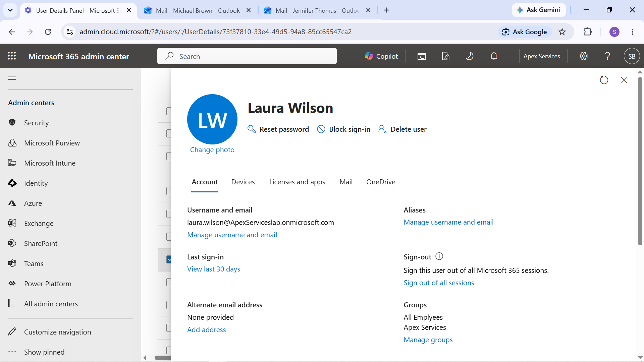Open the tab search dropdown arrow
Screen dimensions: 644x362
pos(10,10)
